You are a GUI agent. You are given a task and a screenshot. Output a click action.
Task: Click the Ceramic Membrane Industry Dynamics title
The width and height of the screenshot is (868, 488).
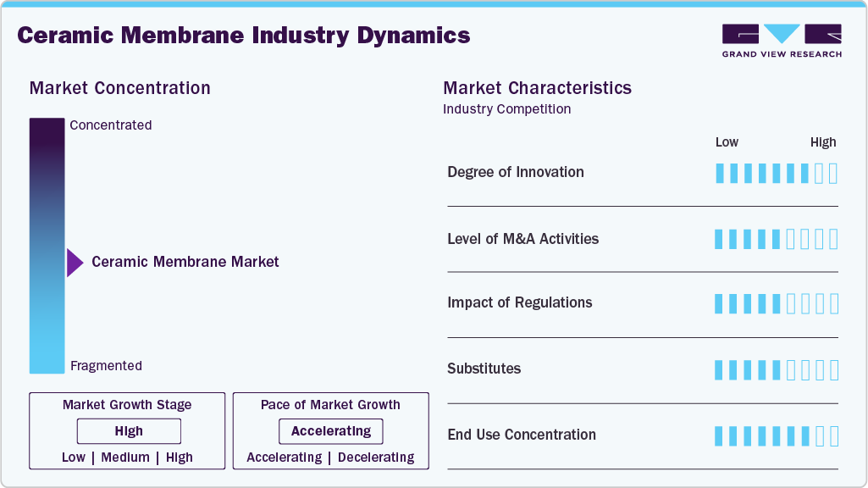pyautogui.click(x=243, y=36)
